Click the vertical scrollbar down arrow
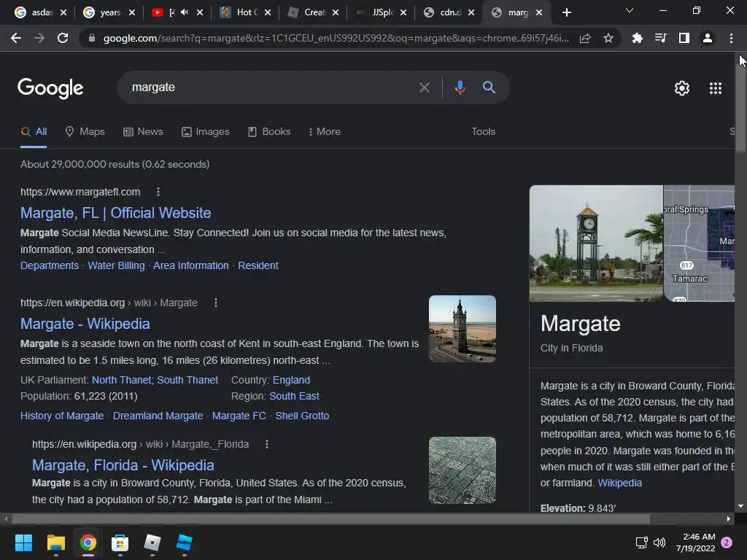Image resolution: width=747 pixels, height=560 pixels. click(741, 507)
